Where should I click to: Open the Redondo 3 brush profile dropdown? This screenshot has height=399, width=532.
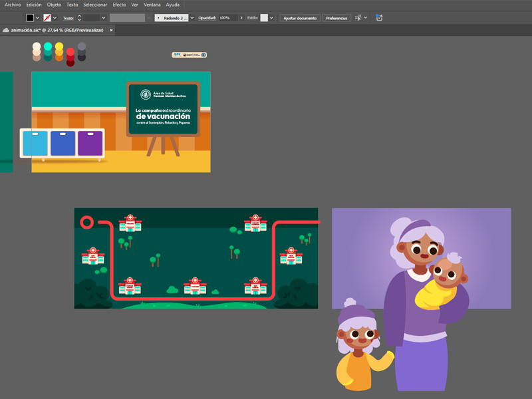(x=192, y=18)
